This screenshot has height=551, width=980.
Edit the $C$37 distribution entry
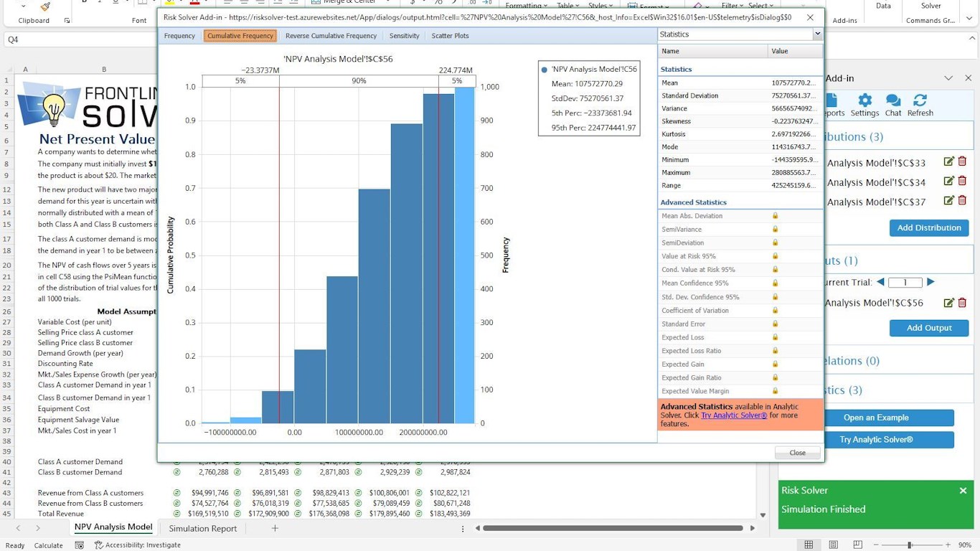949,201
